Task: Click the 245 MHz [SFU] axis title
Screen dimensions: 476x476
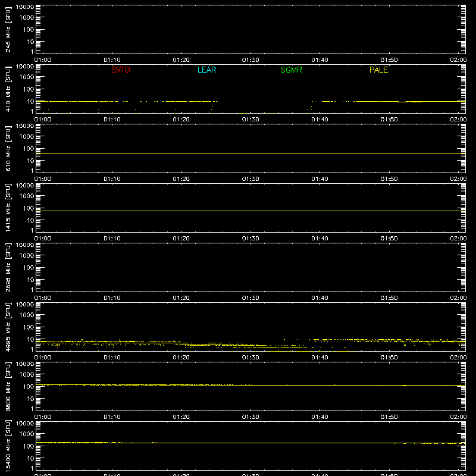Action: coord(8,30)
